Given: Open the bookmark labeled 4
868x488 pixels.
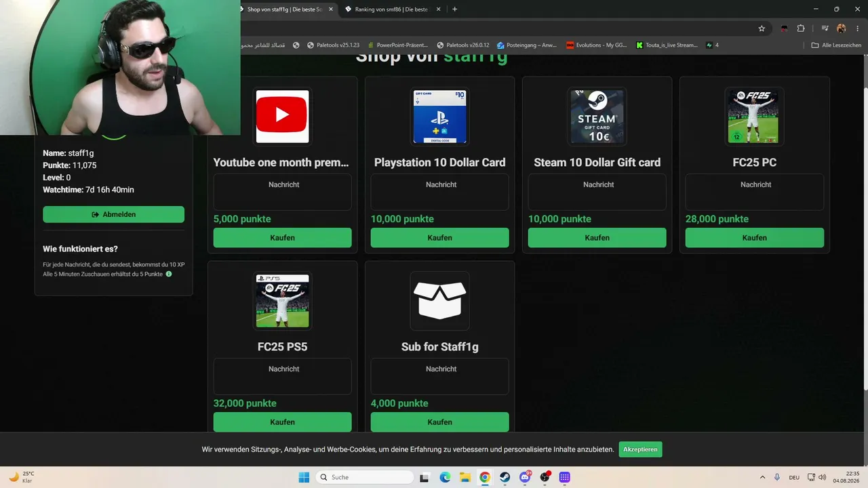Looking at the screenshot, I should click(x=712, y=45).
